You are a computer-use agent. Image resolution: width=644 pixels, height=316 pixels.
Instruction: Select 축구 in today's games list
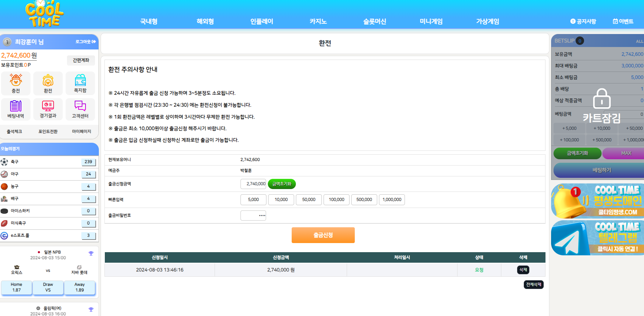[x=15, y=162]
